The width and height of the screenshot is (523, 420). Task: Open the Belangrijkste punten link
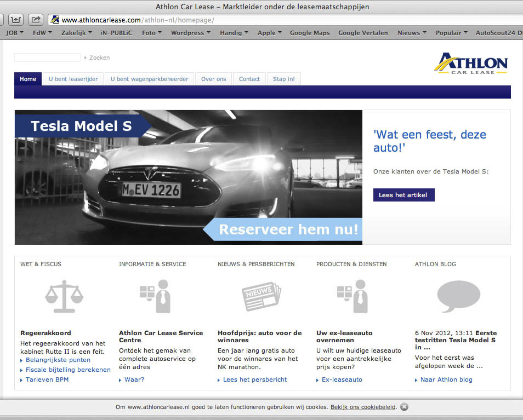point(58,360)
